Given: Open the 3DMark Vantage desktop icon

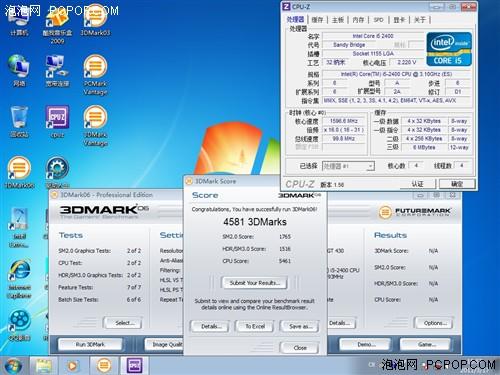Looking at the screenshot, I should pyautogui.click(x=95, y=126).
